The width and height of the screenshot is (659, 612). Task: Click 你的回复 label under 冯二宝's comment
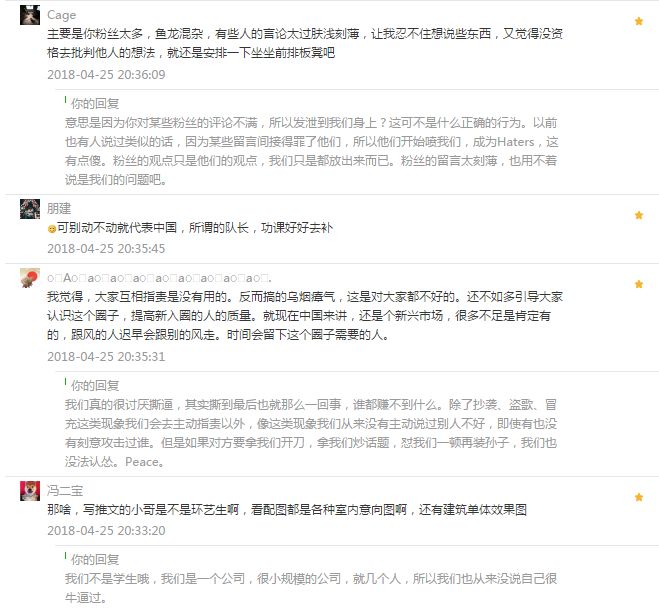pos(95,559)
